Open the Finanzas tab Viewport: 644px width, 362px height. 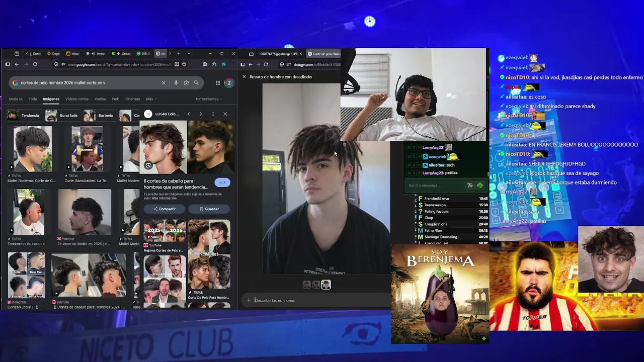click(132, 99)
